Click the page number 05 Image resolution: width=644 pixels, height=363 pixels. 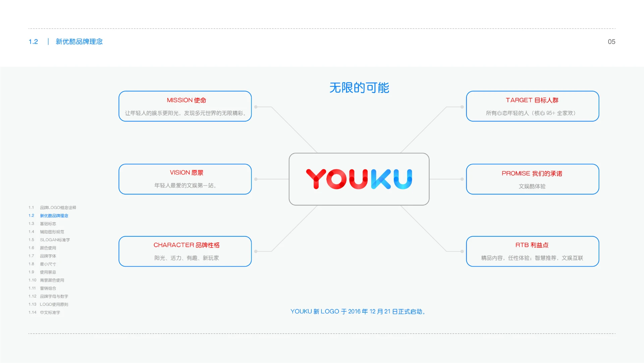(611, 41)
